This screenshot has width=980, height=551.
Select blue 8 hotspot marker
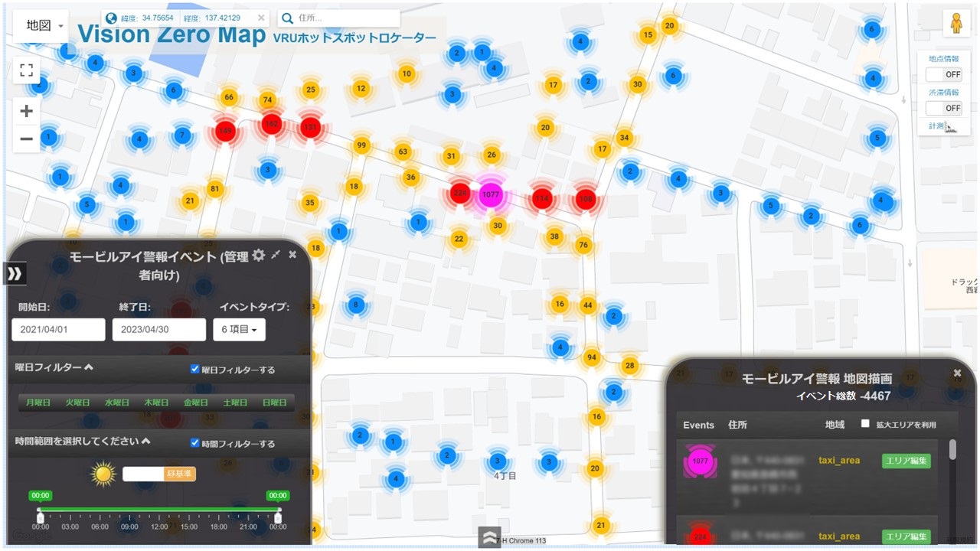354,305
